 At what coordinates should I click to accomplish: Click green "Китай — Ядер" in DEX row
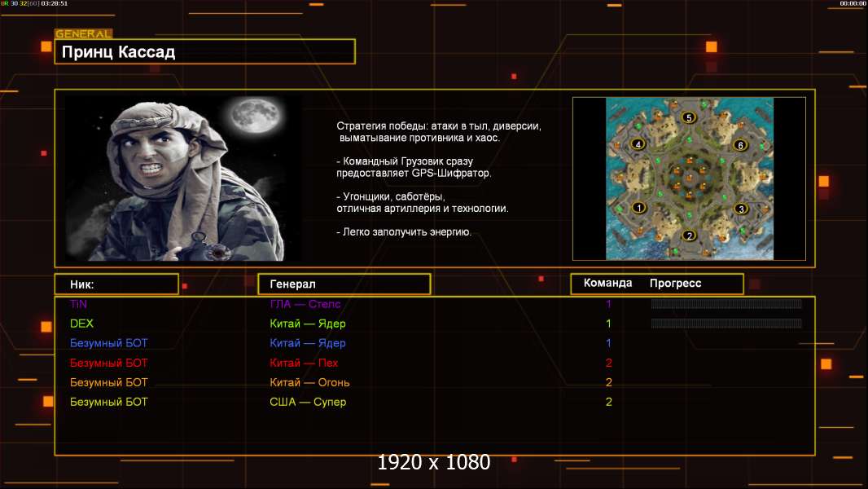pos(307,324)
